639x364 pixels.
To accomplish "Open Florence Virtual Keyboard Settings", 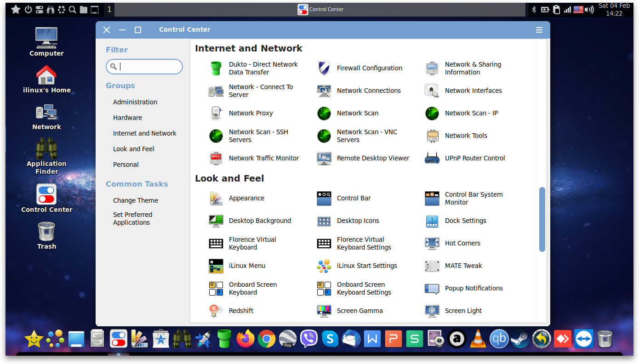I will pyautogui.click(x=354, y=243).
